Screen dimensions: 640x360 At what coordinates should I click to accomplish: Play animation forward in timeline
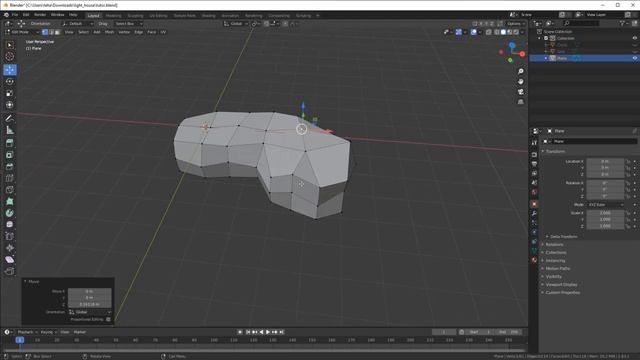268,332
